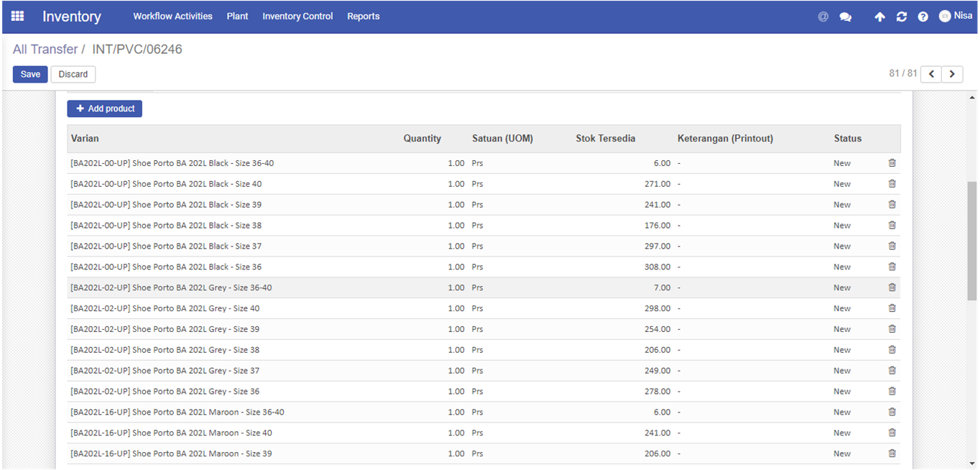Go back to All Transfer breadcrumb
Screen dimensions: 980x470
[x=45, y=50]
